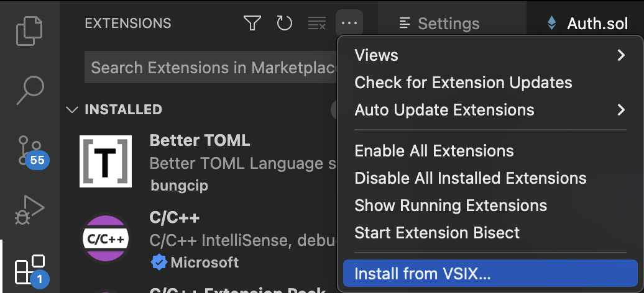Select Disable All Installed Extensions
The height and width of the screenshot is (293, 644).
coord(490,178)
